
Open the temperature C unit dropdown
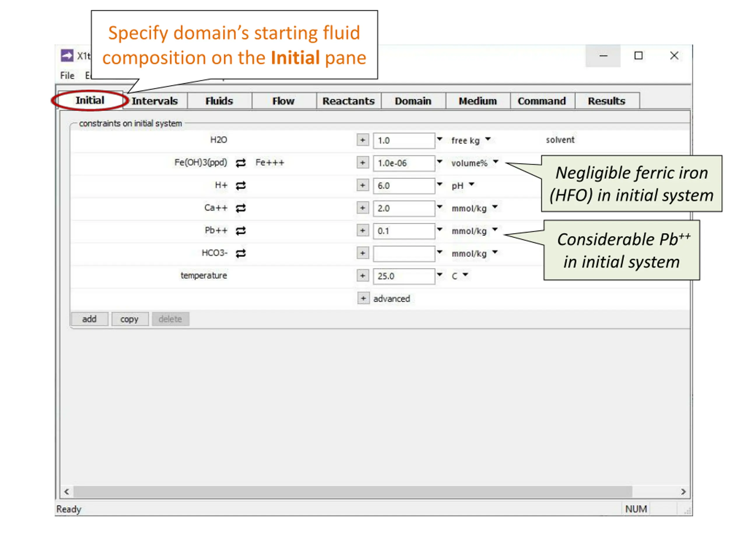pyautogui.click(x=465, y=274)
